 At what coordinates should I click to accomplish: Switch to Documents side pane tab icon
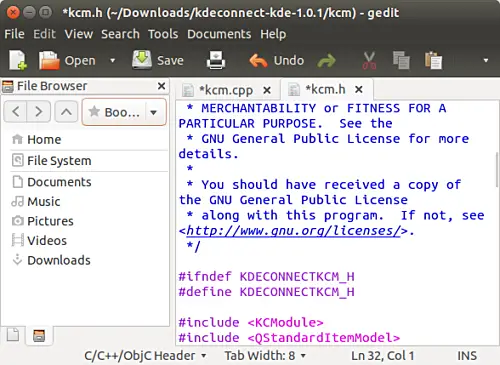(x=13, y=335)
